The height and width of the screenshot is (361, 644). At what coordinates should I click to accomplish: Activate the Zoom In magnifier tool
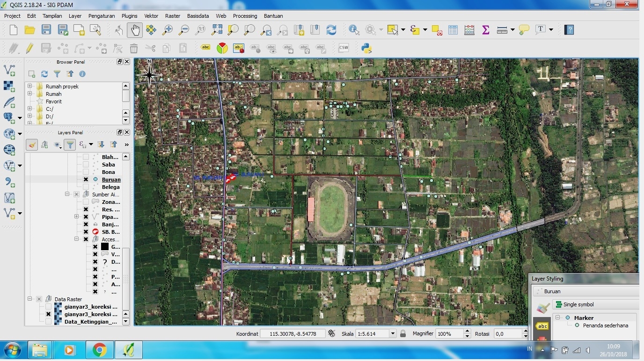[167, 29]
